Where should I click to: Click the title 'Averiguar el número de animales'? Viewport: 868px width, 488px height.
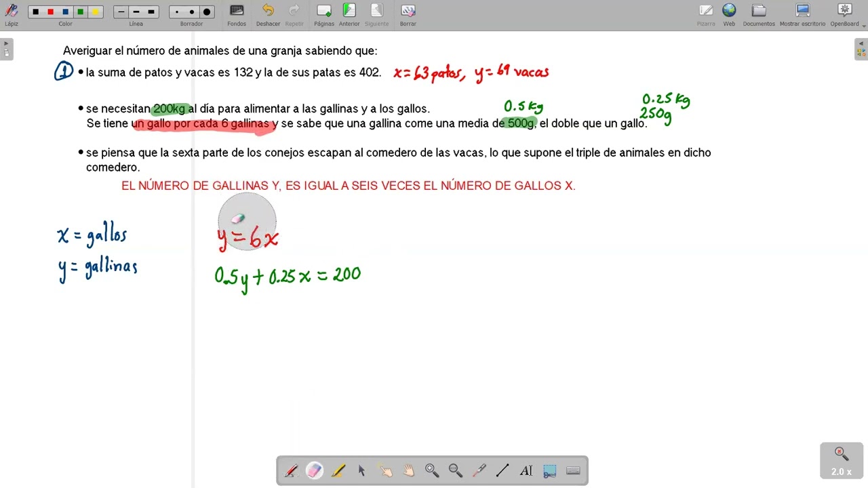(146, 51)
